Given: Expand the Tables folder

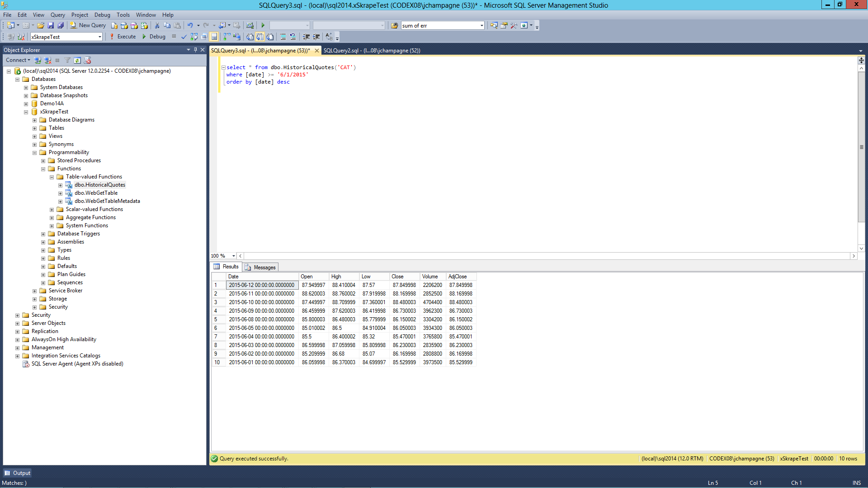Looking at the screenshot, I should tap(34, 128).
